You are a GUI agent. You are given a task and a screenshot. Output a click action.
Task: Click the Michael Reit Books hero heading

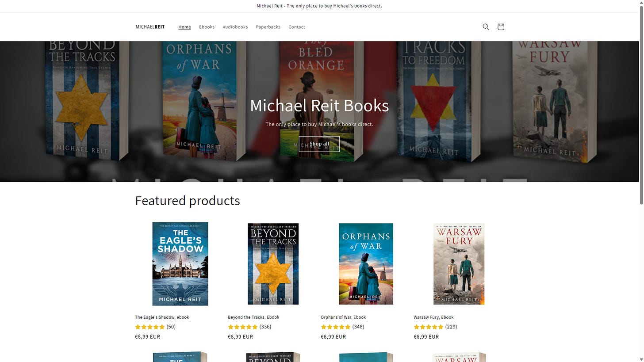coord(319,106)
